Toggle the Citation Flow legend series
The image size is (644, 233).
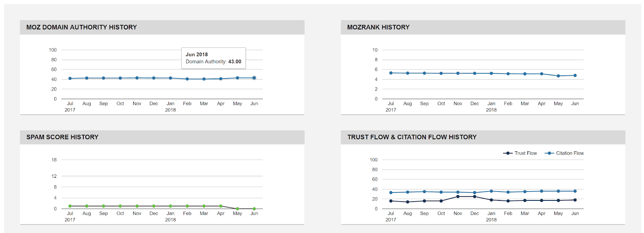point(564,153)
